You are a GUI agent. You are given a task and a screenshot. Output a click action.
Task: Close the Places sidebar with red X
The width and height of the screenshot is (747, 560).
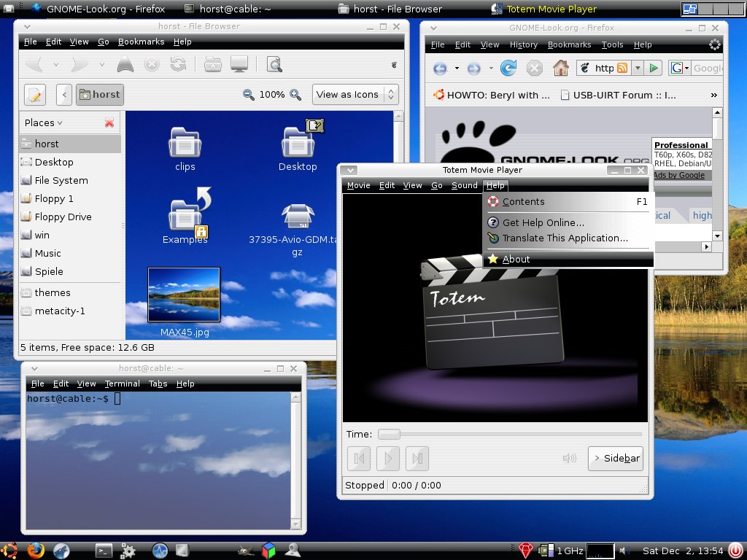point(109,122)
